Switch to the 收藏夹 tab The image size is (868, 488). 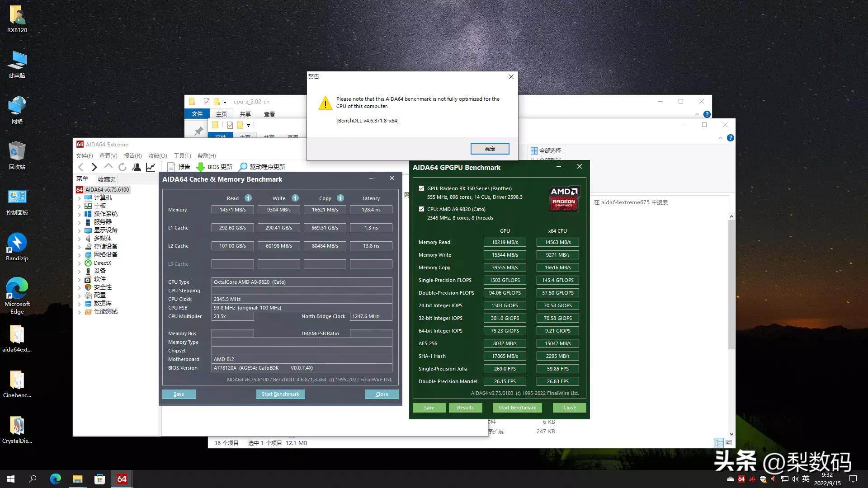107,178
